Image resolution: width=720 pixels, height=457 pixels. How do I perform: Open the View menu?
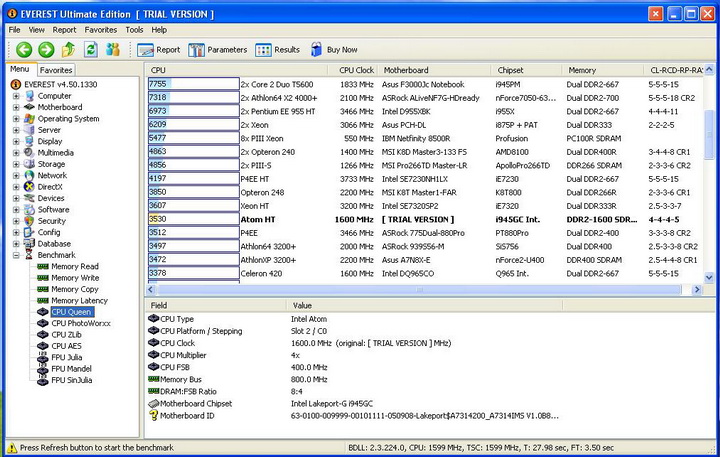[x=37, y=30]
